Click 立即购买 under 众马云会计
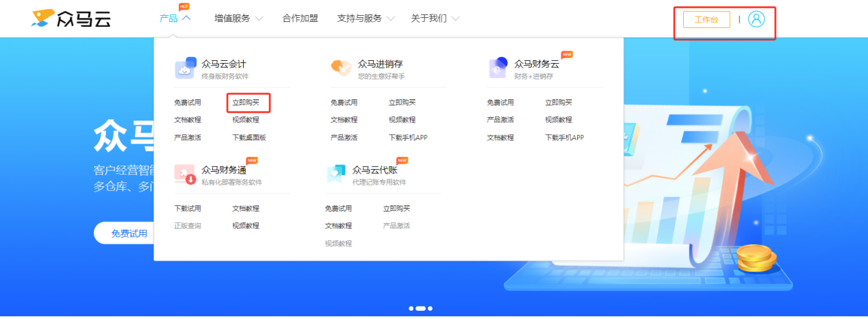868x319 pixels. [x=246, y=103]
